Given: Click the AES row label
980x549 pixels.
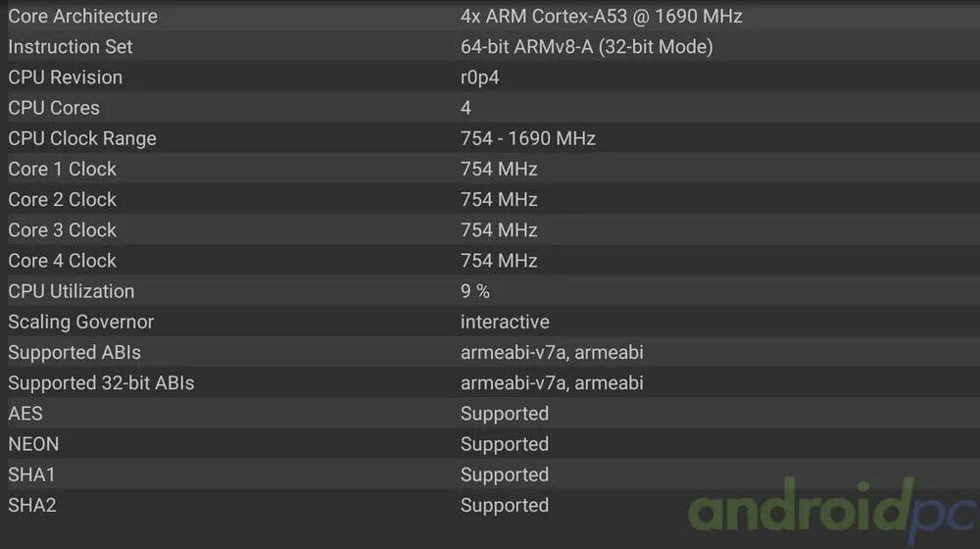Looking at the screenshot, I should point(25,413).
